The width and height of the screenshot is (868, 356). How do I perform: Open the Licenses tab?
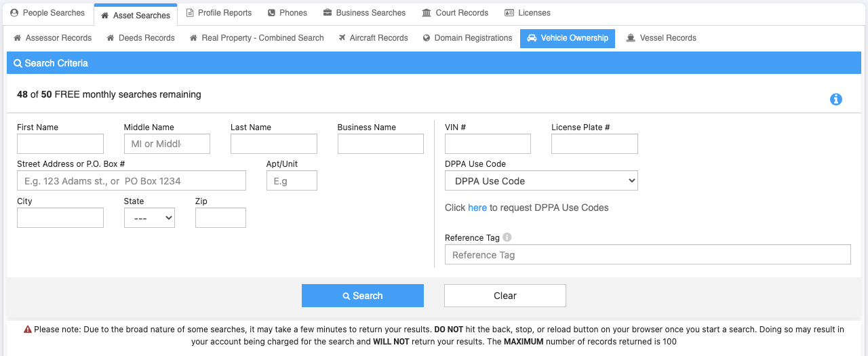pos(528,13)
